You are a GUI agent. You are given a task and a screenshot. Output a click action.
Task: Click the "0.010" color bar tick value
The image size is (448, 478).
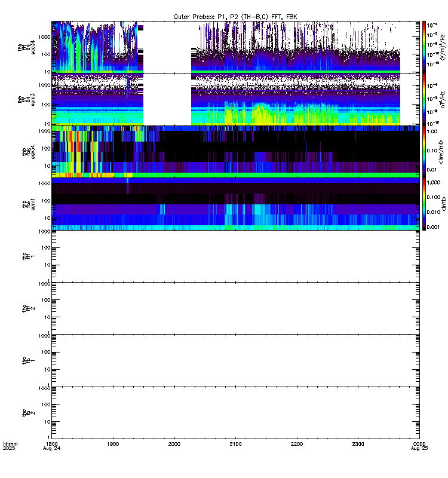click(x=434, y=212)
